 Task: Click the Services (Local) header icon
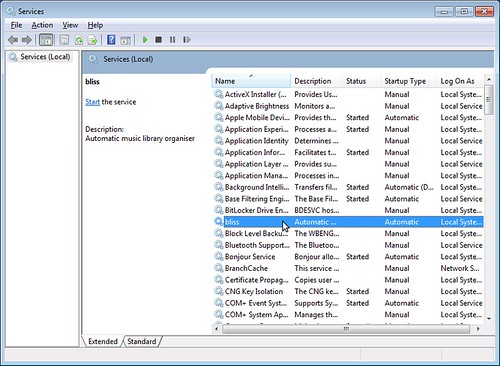coord(93,59)
